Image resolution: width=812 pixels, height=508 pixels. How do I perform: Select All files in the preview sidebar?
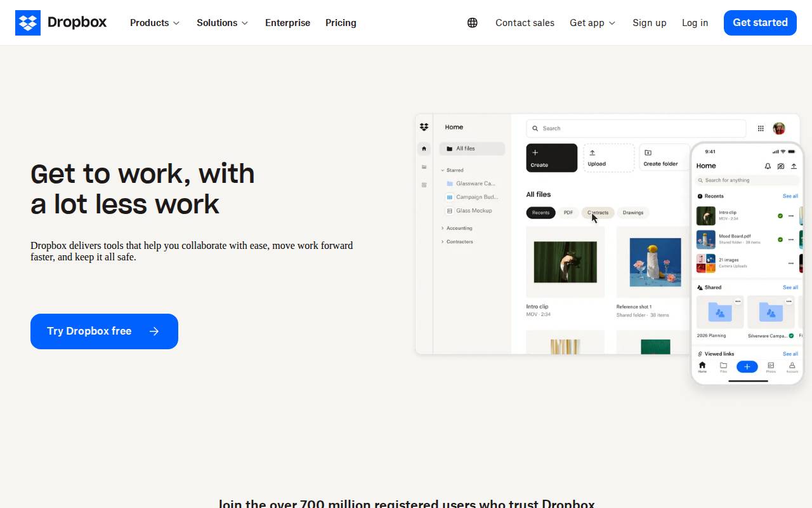pos(472,149)
